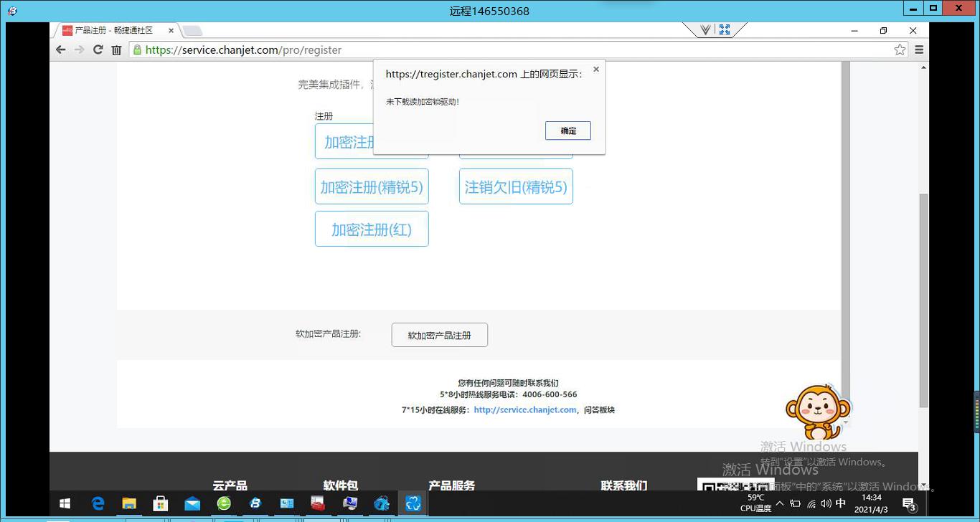Screen dimensions: 980x522
Task: Go forward in browser history
Action: tap(80, 49)
